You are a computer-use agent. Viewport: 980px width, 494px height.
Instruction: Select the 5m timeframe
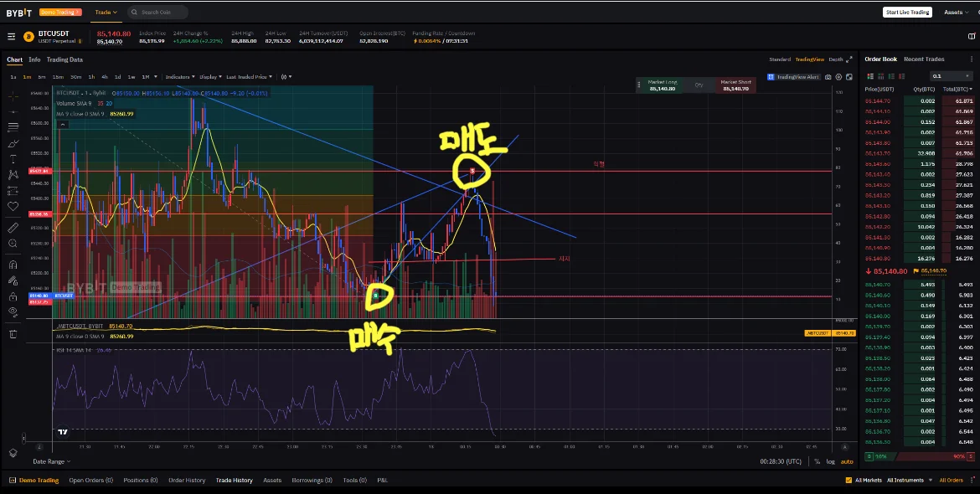click(x=41, y=77)
